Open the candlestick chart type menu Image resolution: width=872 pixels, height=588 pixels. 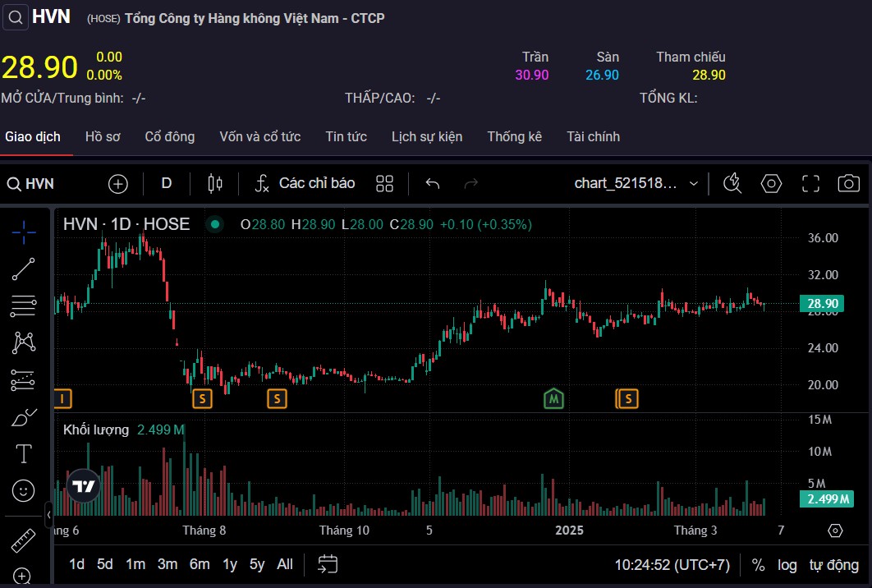click(215, 183)
